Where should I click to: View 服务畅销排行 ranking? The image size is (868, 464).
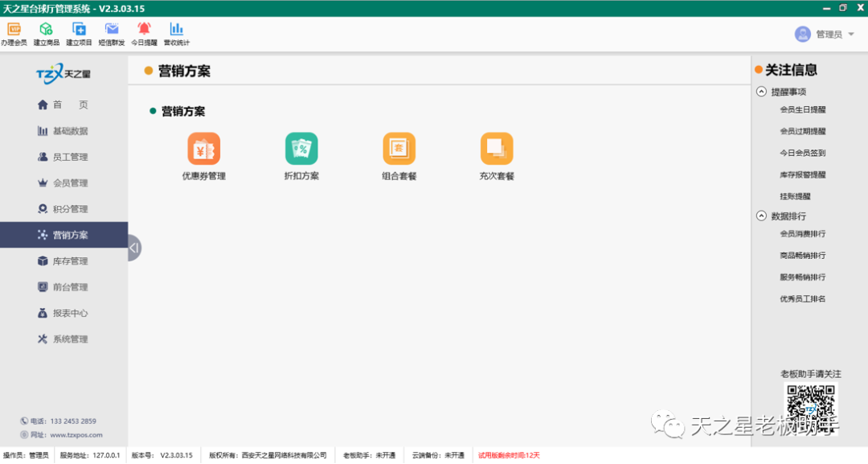pyautogui.click(x=803, y=277)
